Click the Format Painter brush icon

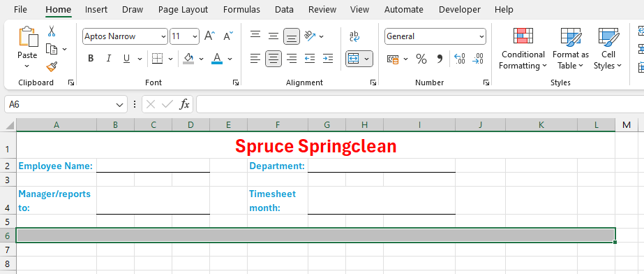click(x=52, y=66)
